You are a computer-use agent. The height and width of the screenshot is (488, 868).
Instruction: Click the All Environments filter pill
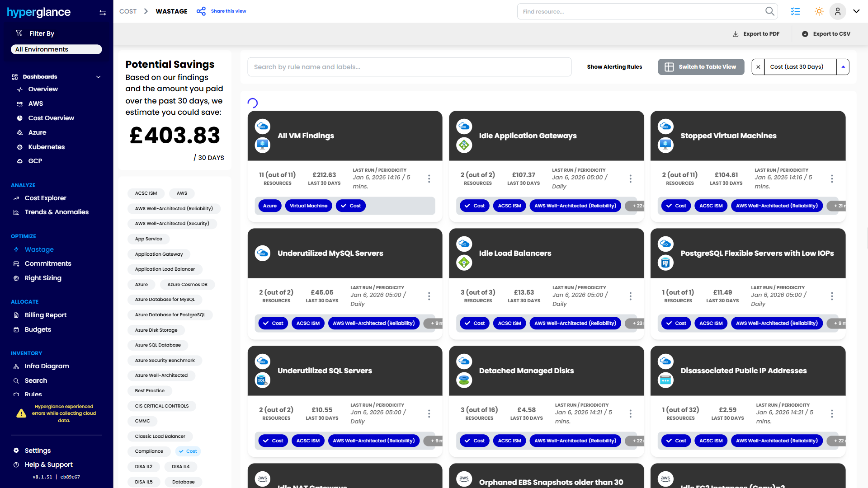click(56, 49)
